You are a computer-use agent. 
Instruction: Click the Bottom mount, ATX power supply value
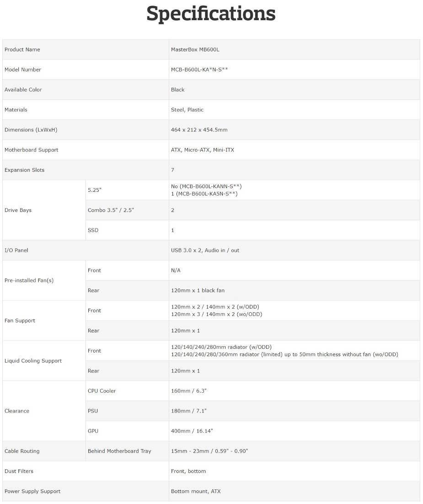tap(195, 492)
